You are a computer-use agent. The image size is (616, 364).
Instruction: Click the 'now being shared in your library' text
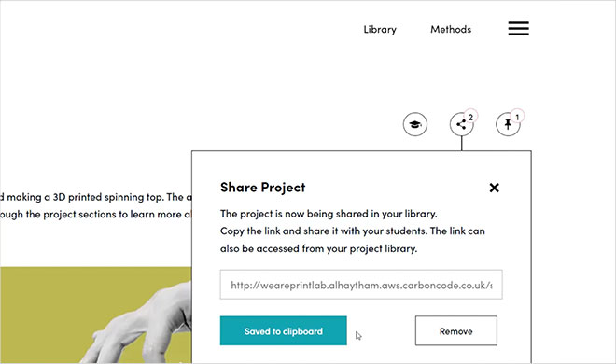[360, 214]
